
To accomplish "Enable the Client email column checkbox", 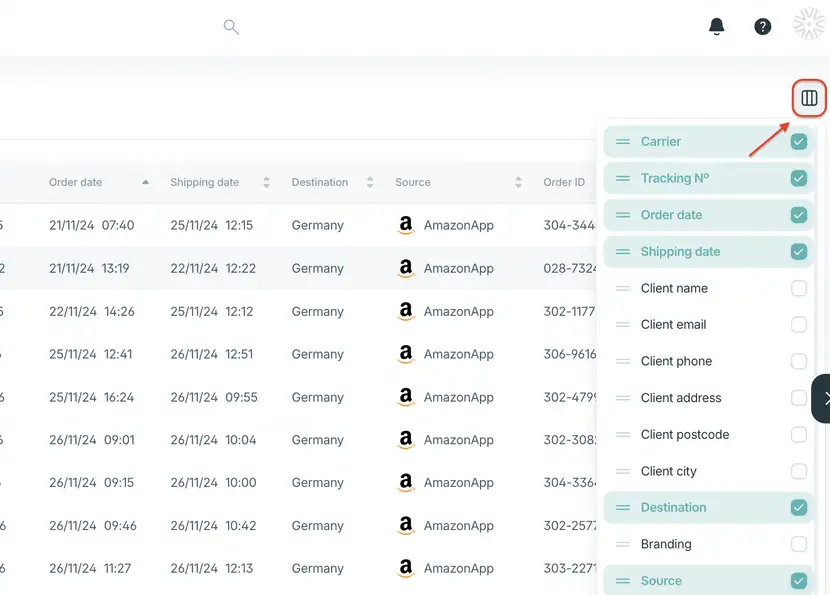I will pos(799,324).
